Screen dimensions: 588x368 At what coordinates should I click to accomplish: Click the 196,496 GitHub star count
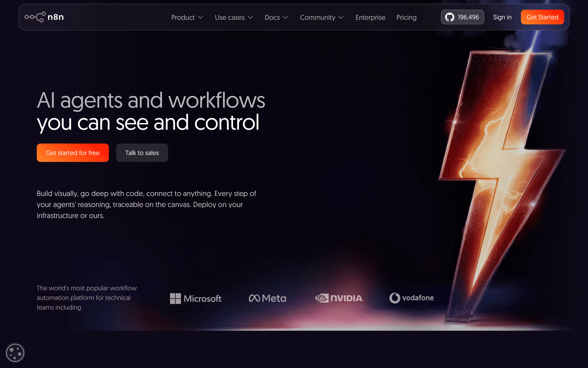(x=468, y=17)
